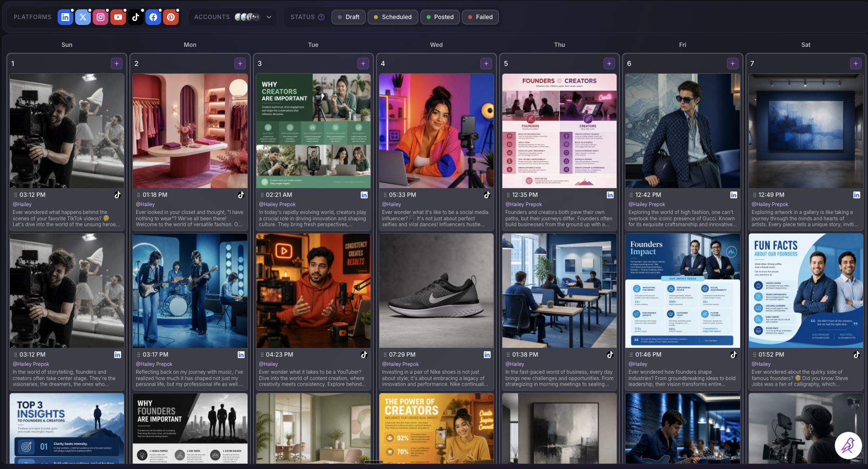This screenshot has height=469, width=868.
Task: Click TikTok icon on the 04:23 PM post
Action: tap(364, 355)
